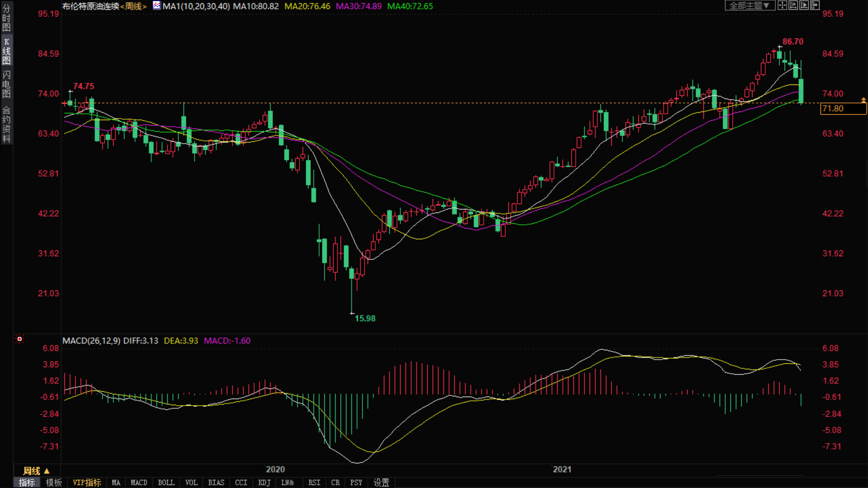
Task: Click the red dot MACD panel icon
Action: 19,340
